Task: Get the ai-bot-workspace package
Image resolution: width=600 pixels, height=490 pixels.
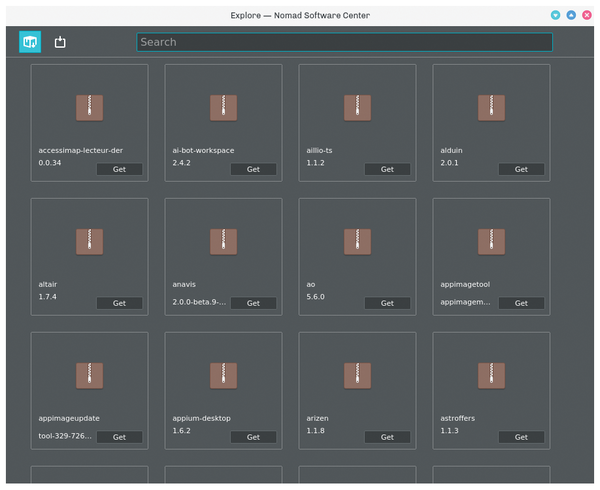Action: [253, 169]
